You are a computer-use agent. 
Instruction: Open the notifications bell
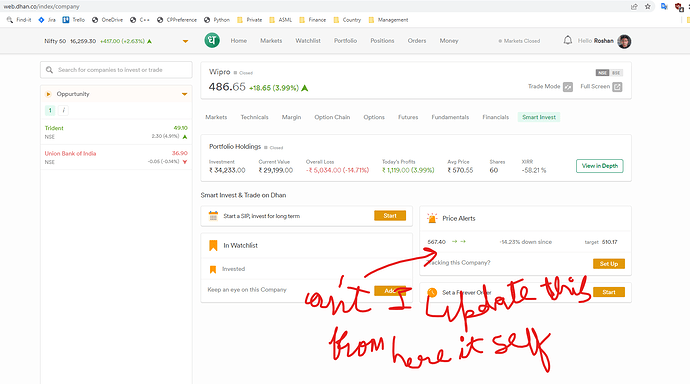tap(568, 40)
